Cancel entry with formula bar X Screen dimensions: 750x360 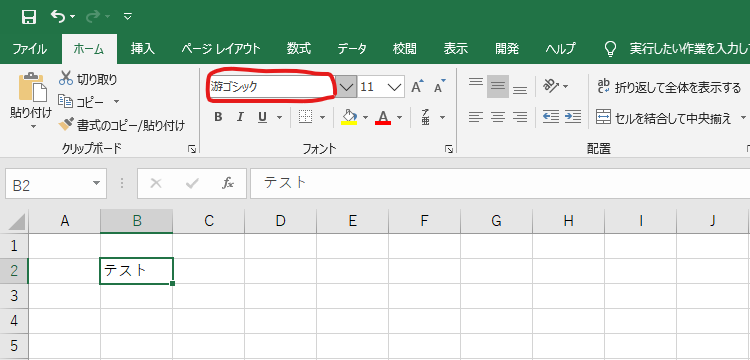point(155,183)
